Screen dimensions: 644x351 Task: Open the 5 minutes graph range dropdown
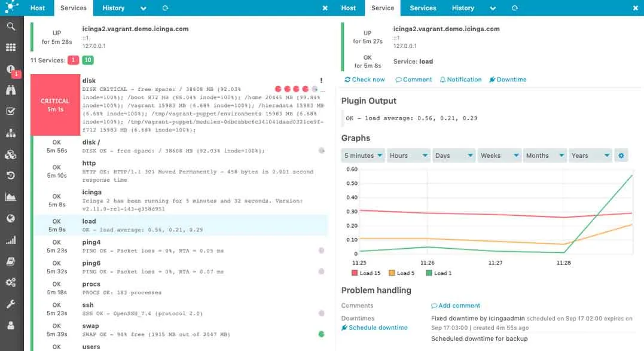point(362,155)
